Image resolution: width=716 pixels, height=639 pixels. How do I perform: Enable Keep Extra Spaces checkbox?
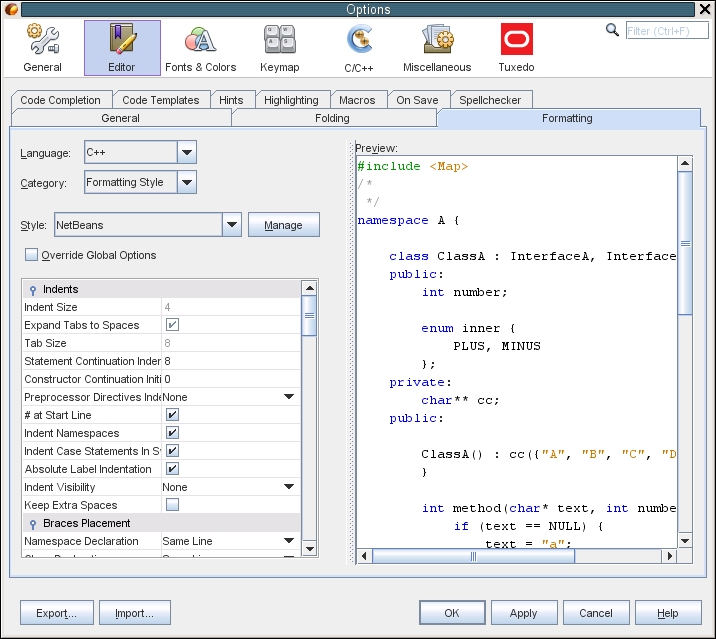(x=172, y=505)
